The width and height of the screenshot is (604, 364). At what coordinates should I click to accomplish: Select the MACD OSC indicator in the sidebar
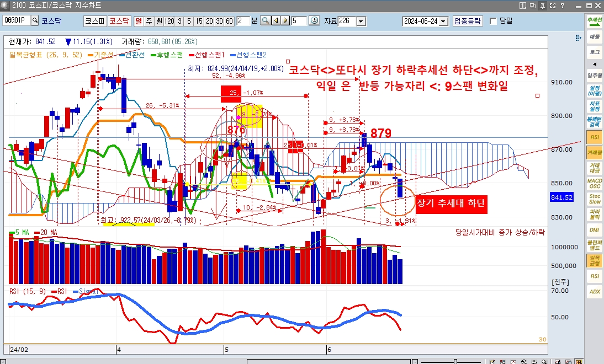tap(595, 183)
